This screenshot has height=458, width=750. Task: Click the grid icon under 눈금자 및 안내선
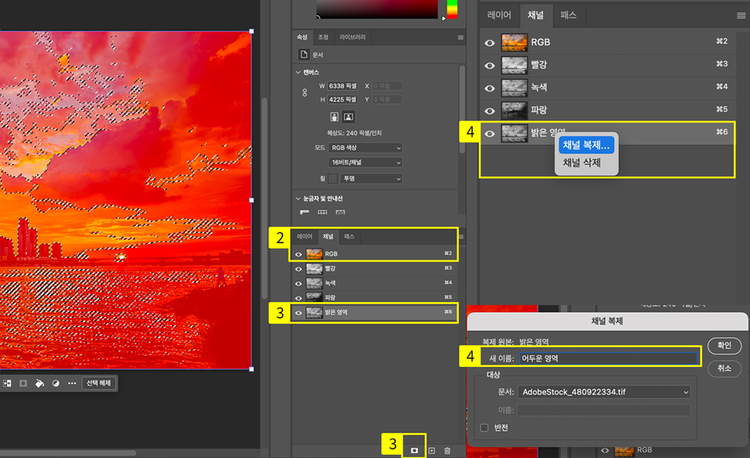322,212
